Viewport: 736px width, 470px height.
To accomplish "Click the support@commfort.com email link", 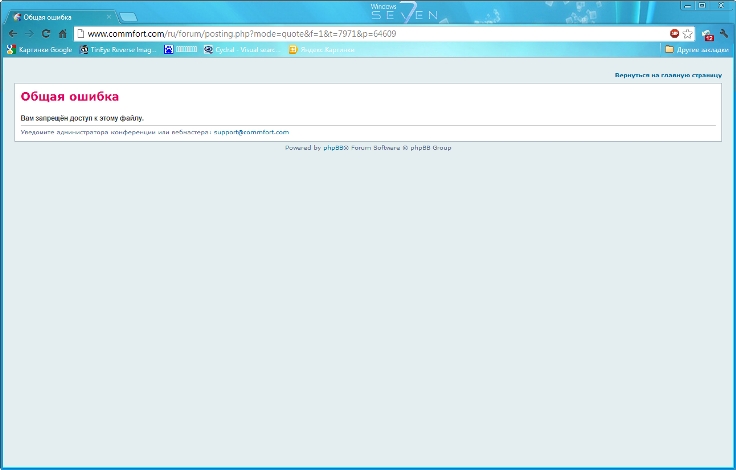I will click(x=251, y=132).
